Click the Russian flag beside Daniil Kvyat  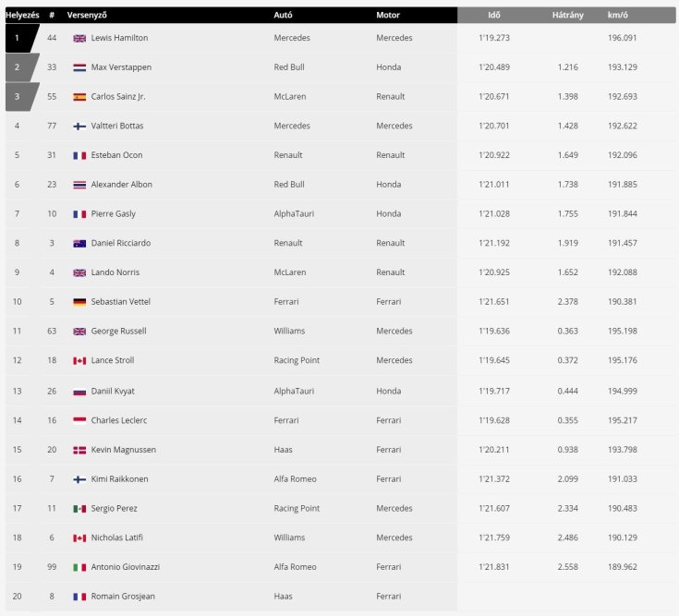[79, 392]
